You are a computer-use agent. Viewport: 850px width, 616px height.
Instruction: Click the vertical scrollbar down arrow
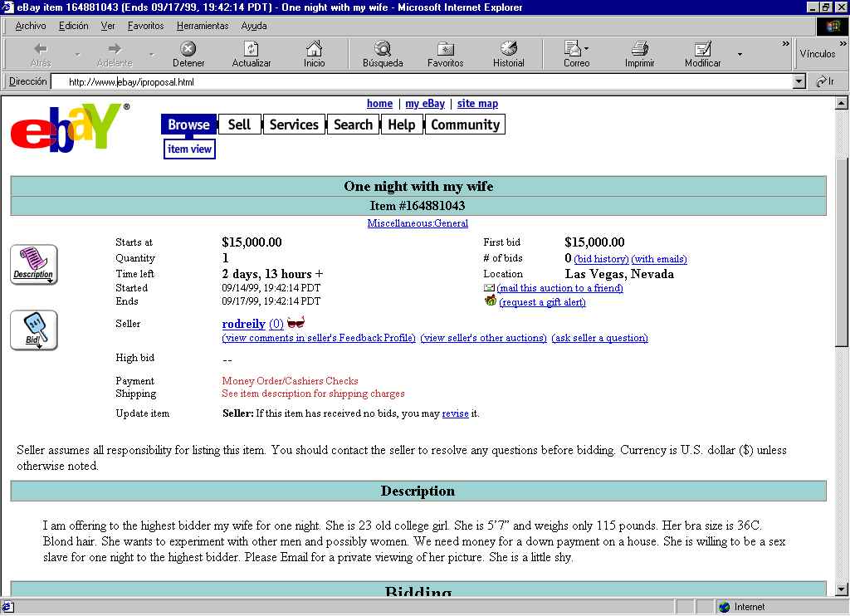(842, 589)
